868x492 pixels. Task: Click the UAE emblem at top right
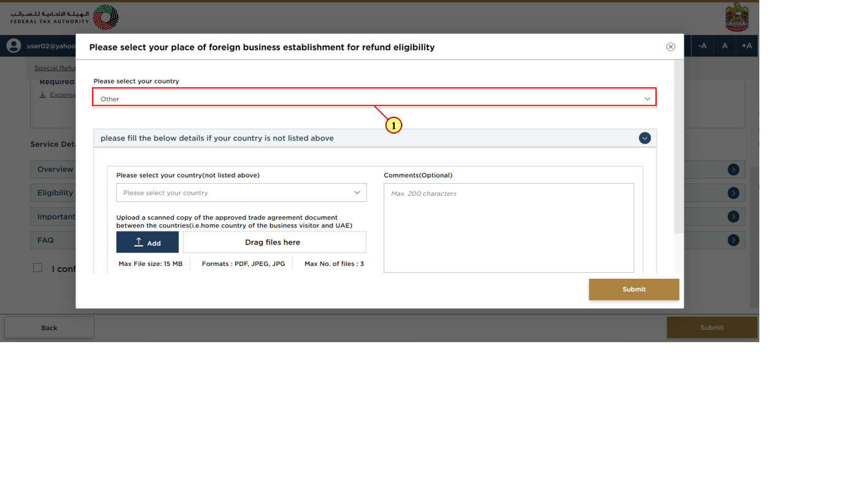pyautogui.click(x=737, y=17)
